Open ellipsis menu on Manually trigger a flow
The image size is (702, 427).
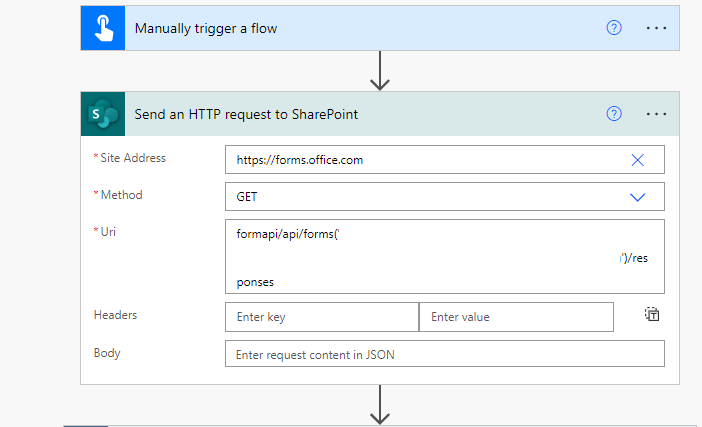click(x=656, y=28)
